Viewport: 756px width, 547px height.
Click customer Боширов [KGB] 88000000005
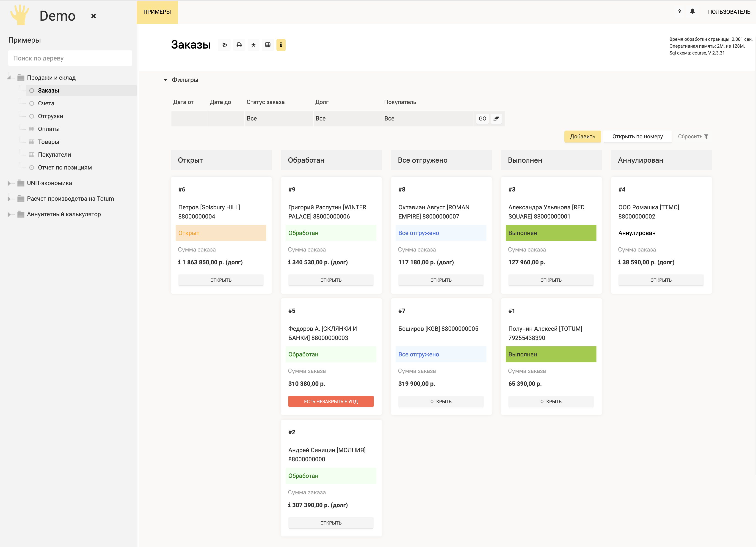pyautogui.click(x=438, y=329)
